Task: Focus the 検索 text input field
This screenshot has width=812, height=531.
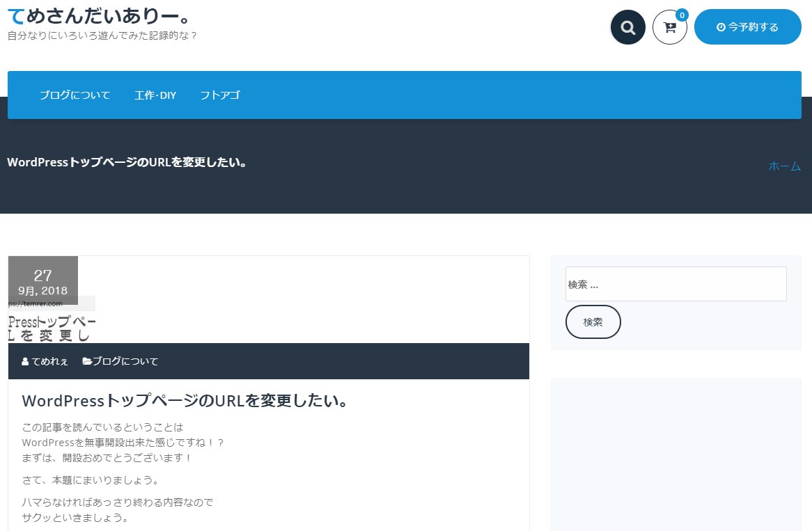Action: [x=676, y=284]
